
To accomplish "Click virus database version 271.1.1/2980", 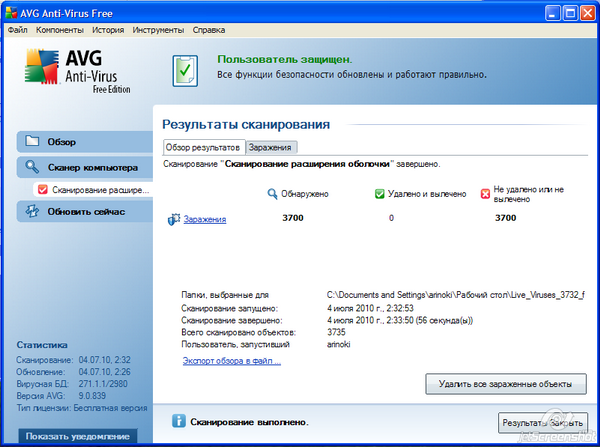I will coord(103,383).
